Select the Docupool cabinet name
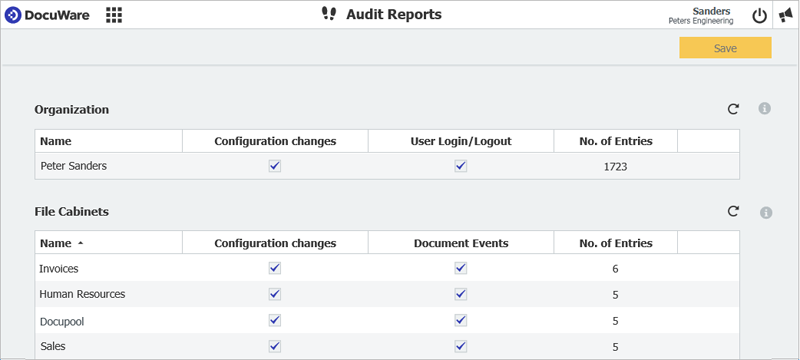Screen dimensions: 800x360 [x=62, y=321]
